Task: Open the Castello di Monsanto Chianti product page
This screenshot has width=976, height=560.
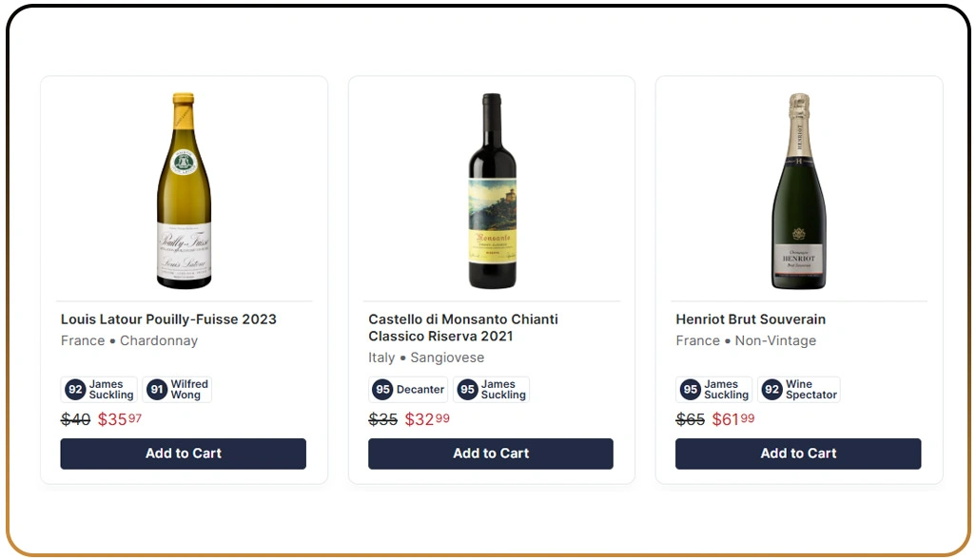Action: (x=462, y=328)
